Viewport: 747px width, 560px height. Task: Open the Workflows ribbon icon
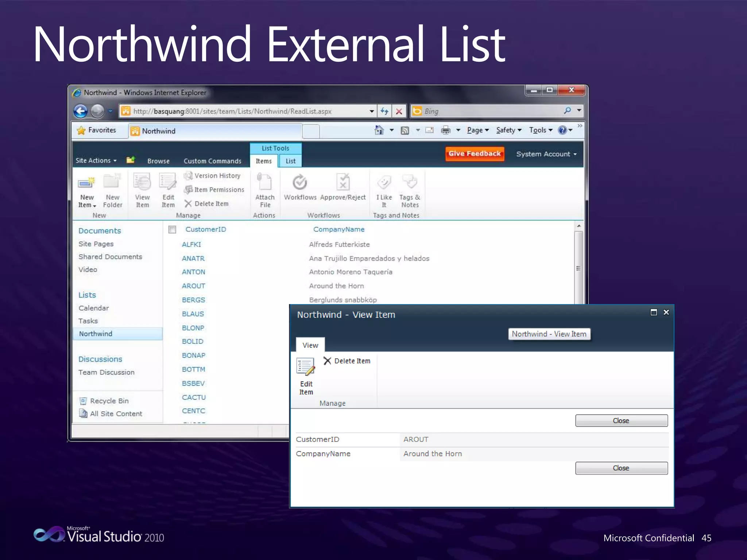click(300, 182)
